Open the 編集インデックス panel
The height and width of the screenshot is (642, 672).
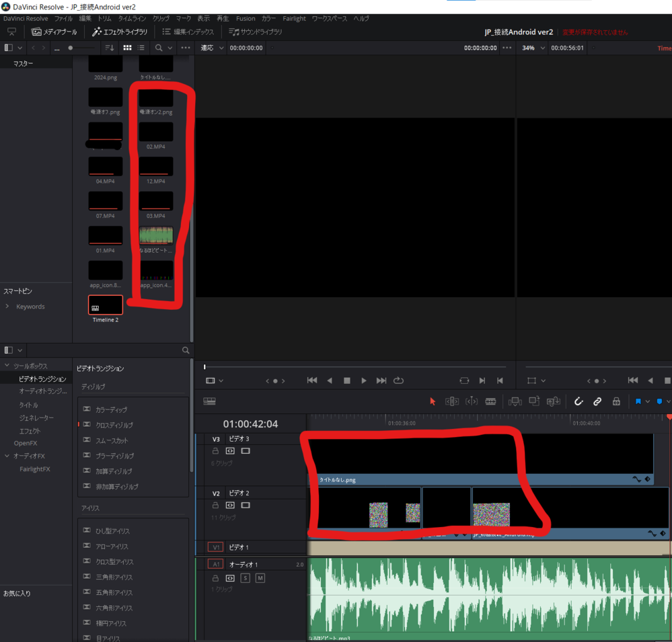[188, 32]
